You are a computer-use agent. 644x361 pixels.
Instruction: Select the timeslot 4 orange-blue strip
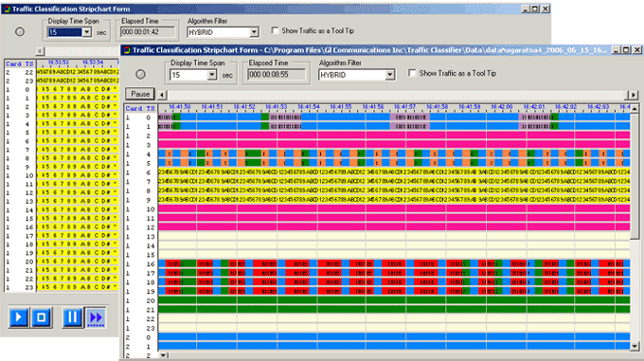pyautogui.click(x=394, y=154)
